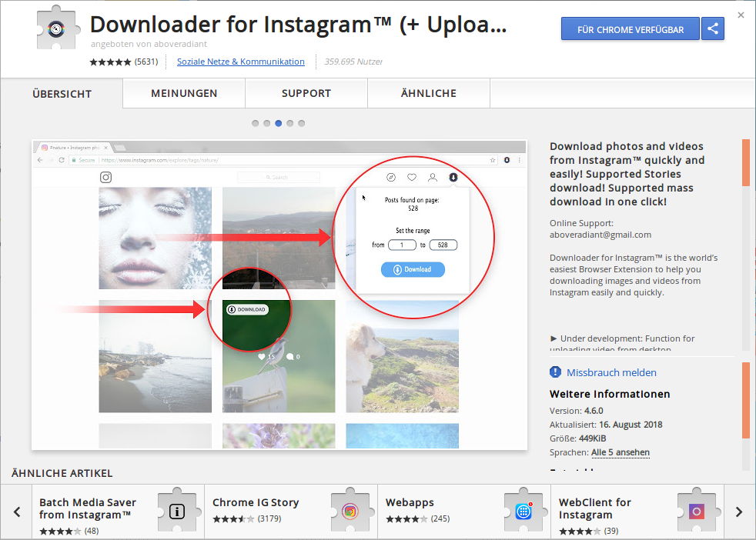Click the Downloader extension puzzle icon

(x=60, y=28)
